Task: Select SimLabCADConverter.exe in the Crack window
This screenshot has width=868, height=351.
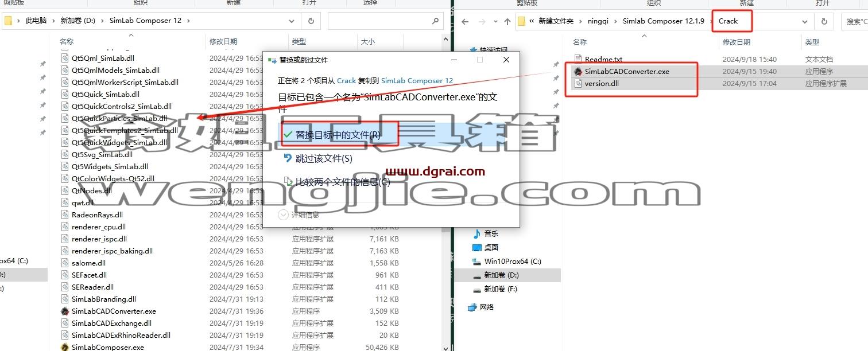Action: (627, 72)
